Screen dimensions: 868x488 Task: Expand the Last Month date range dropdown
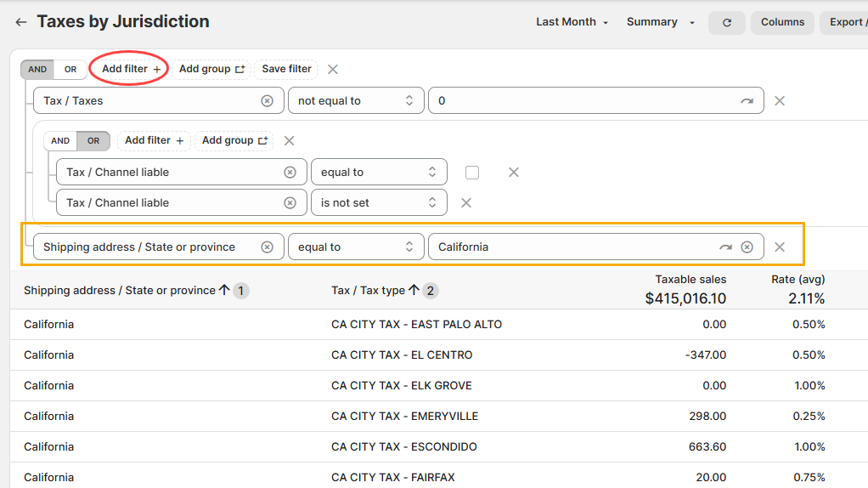click(x=572, y=22)
